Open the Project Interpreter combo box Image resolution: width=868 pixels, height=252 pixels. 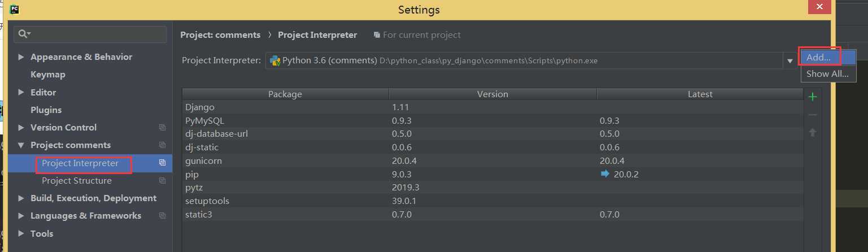(x=530, y=61)
